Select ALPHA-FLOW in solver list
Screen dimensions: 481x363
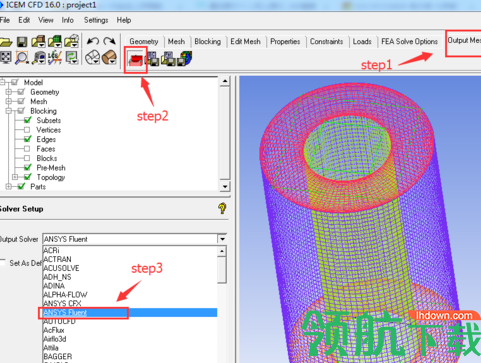(130, 295)
